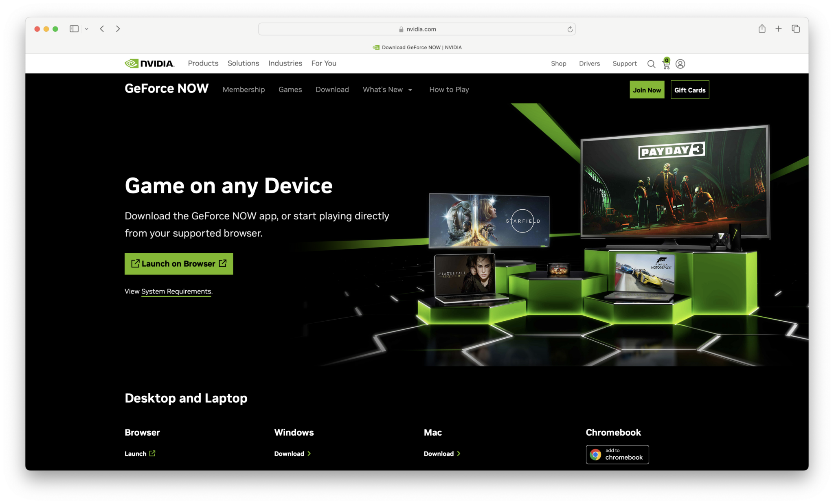The width and height of the screenshot is (834, 504).
Task: Go to the Drivers link
Action: 589,64
